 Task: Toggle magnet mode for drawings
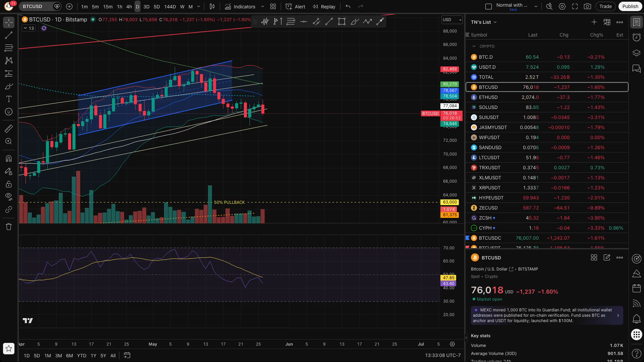click(9, 159)
